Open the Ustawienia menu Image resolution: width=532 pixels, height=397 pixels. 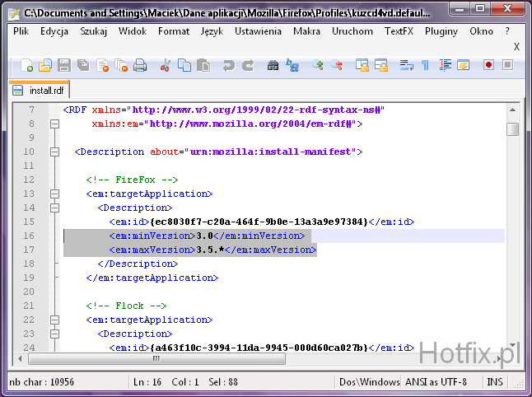tap(258, 31)
